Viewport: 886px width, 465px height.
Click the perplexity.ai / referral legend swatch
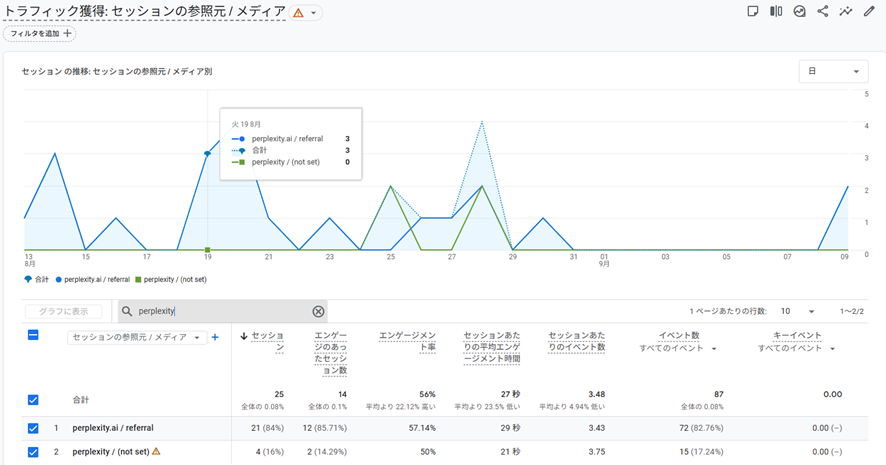tap(59, 279)
